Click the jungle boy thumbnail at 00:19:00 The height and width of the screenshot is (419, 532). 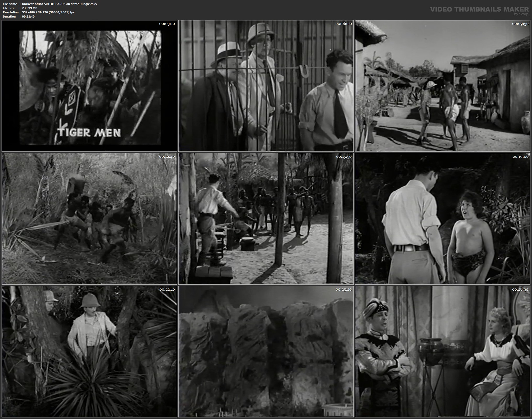coord(442,219)
